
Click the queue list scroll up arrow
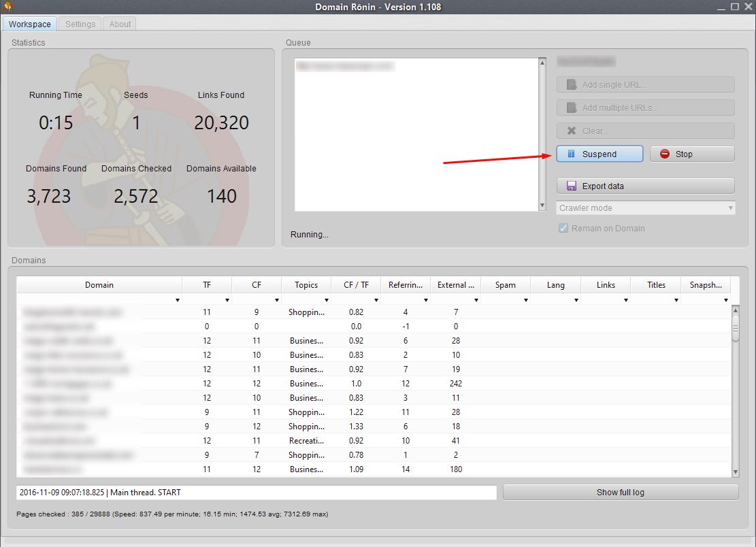pyautogui.click(x=542, y=62)
